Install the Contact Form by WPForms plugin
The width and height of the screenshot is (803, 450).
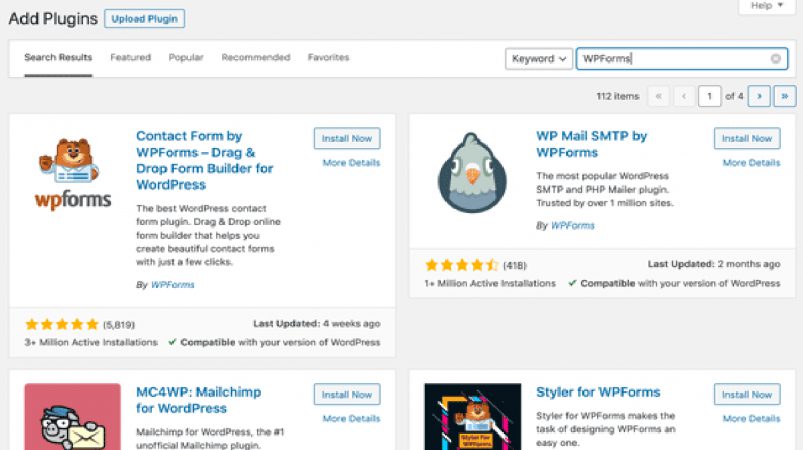click(x=347, y=139)
